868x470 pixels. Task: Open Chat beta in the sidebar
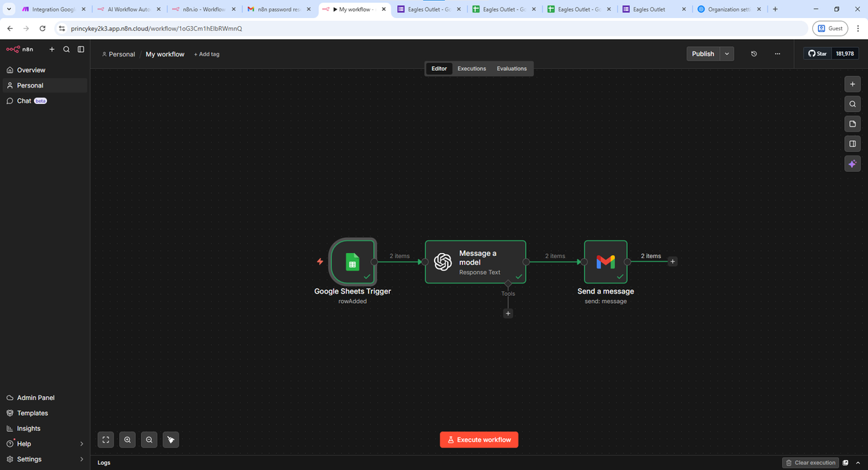(x=44, y=101)
